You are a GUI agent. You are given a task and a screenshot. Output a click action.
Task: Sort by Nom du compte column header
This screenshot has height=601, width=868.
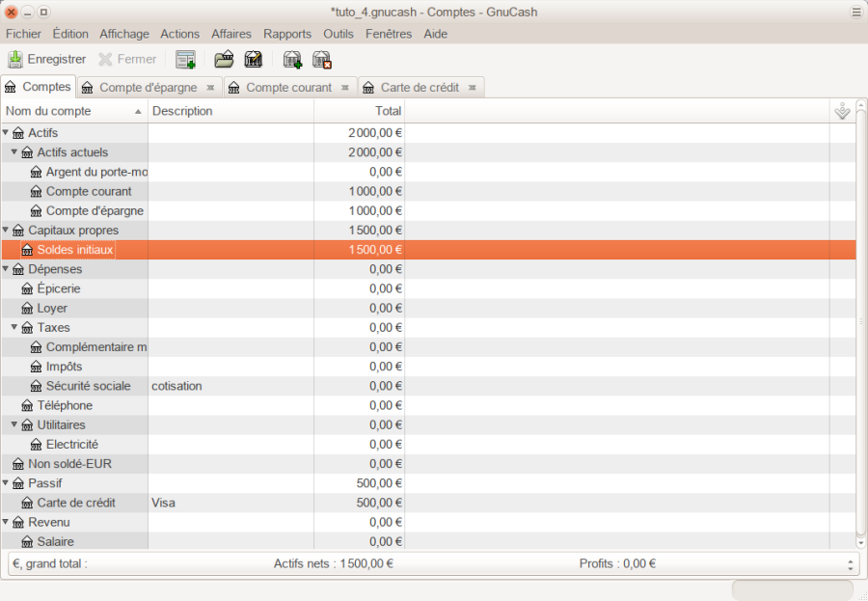click(68, 112)
